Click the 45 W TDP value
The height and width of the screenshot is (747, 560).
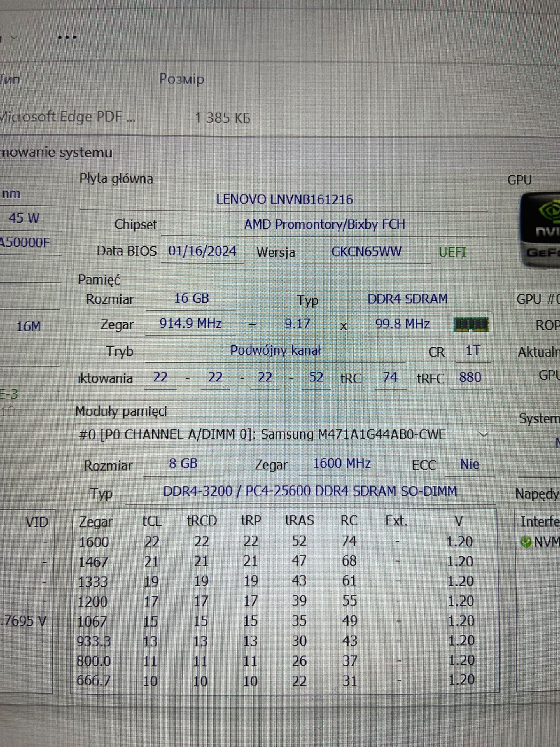point(24,218)
